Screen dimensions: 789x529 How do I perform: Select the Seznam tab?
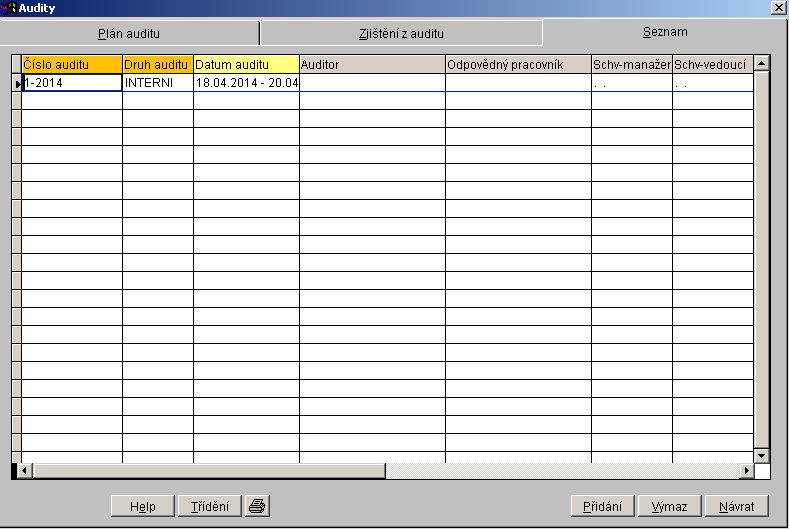(664, 32)
